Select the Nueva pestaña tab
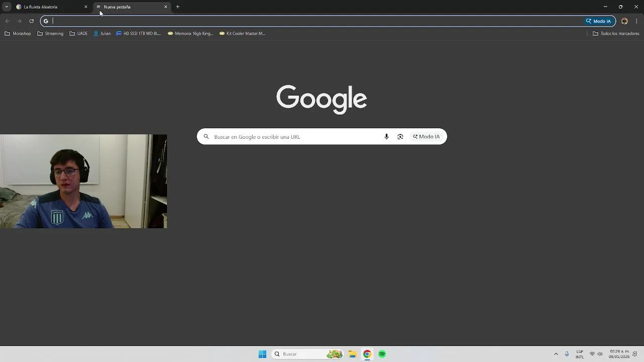The width and height of the screenshot is (644, 362). tap(132, 7)
